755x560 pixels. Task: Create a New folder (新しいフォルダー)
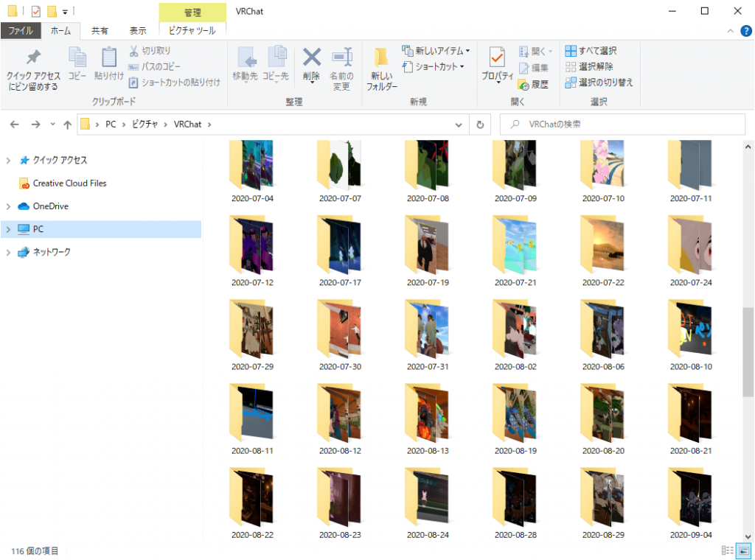click(x=381, y=69)
